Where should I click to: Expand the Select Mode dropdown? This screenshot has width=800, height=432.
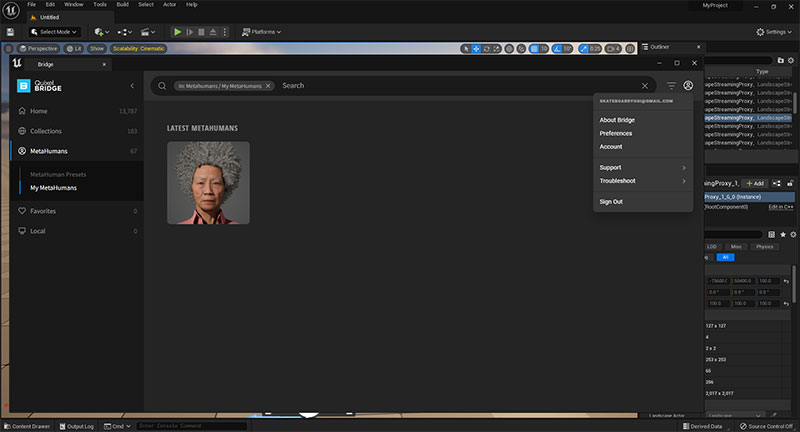(54, 32)
